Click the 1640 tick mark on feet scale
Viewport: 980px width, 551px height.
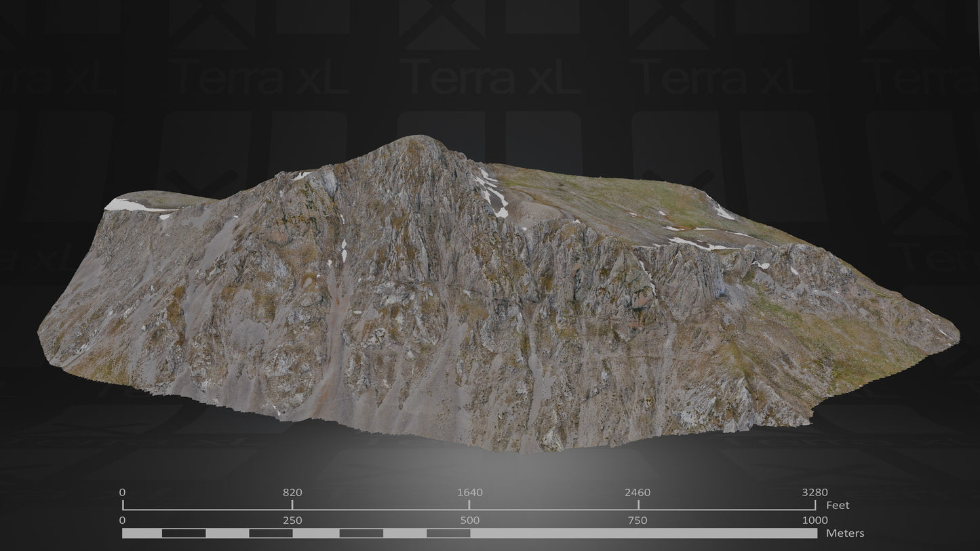(x=468, y=504)
